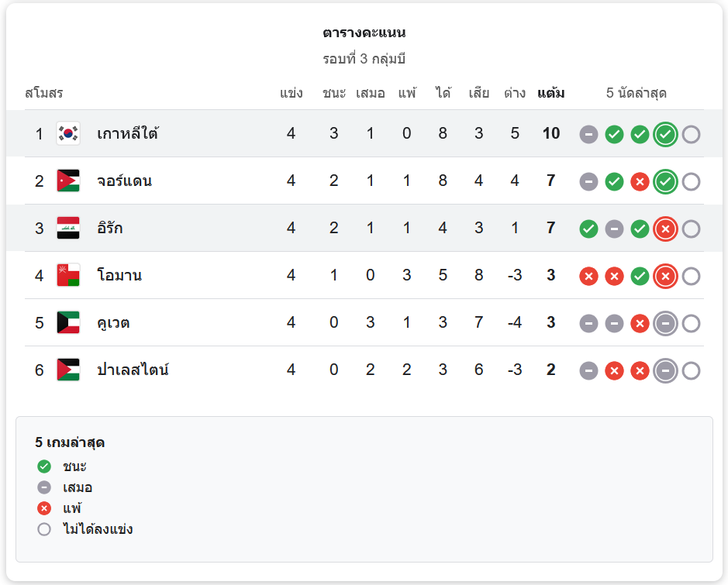Click the Oman flag icon
The image size is (728, 585).
pos(68,276)
